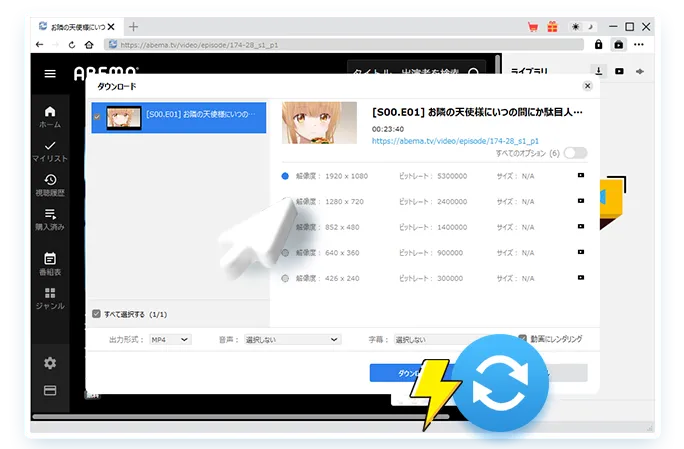Toggle すべてのオプション switch
The image size is (684, 449).
(575, 153)
